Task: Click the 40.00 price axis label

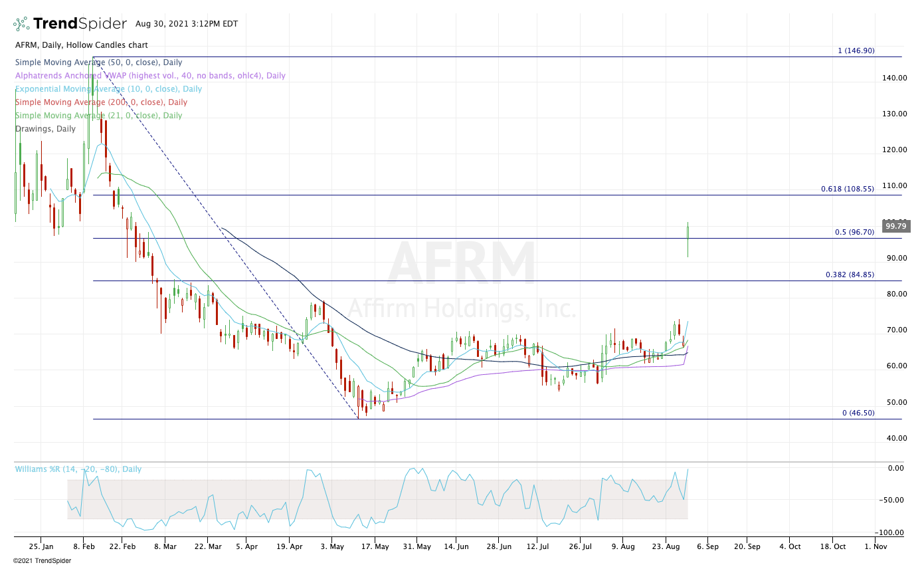Action: tap(896, 438)
